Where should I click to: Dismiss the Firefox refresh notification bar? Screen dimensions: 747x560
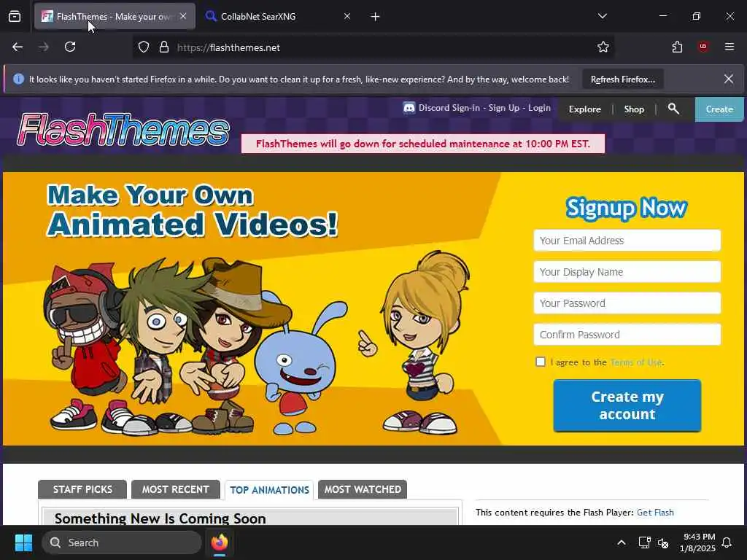(x=729, y=79)
